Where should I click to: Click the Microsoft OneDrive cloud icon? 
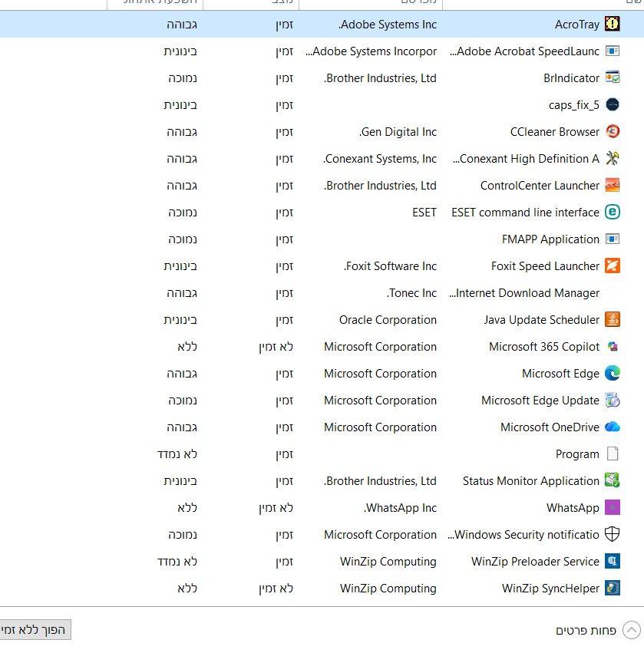612,427
